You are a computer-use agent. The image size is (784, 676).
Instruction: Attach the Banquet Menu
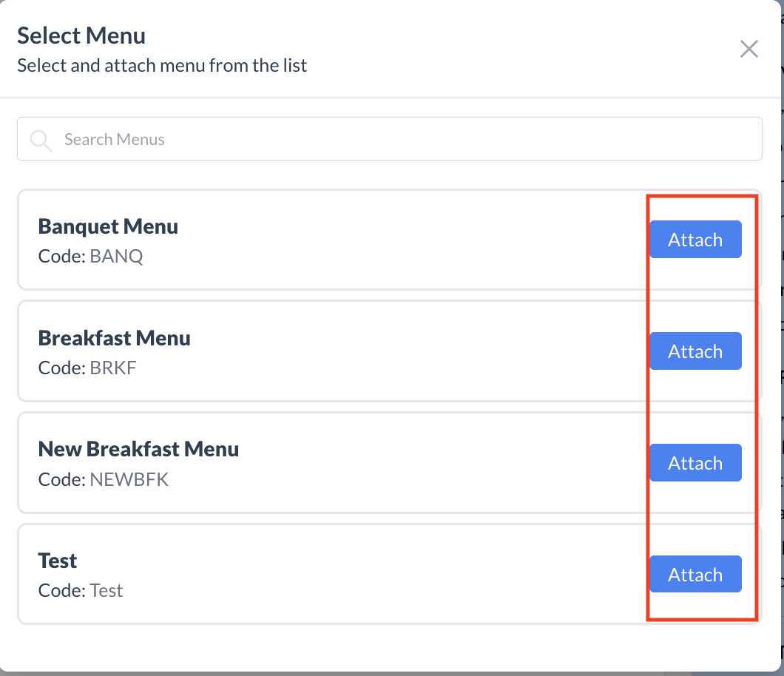(695, 240)
